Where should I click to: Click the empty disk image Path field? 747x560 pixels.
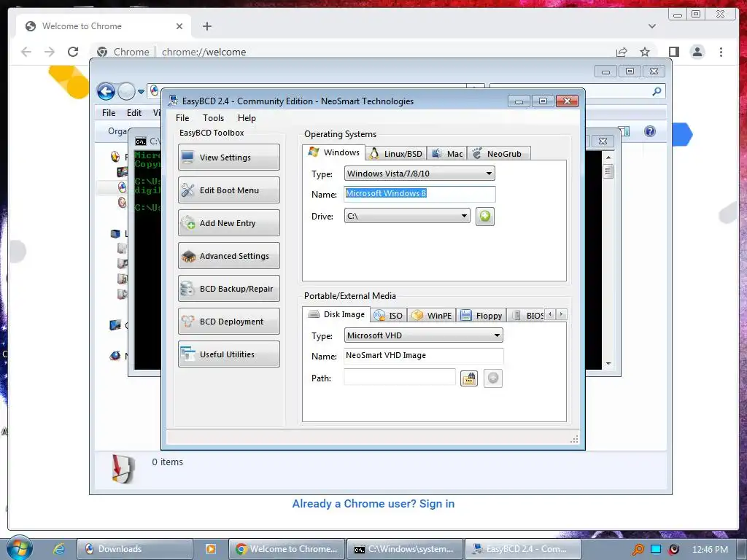(399, 378)
